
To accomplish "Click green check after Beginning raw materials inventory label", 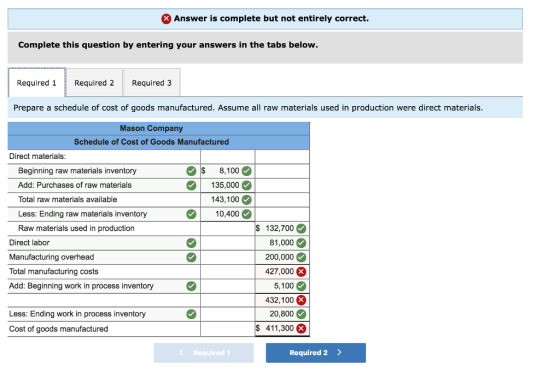I will tap(191, 171).
